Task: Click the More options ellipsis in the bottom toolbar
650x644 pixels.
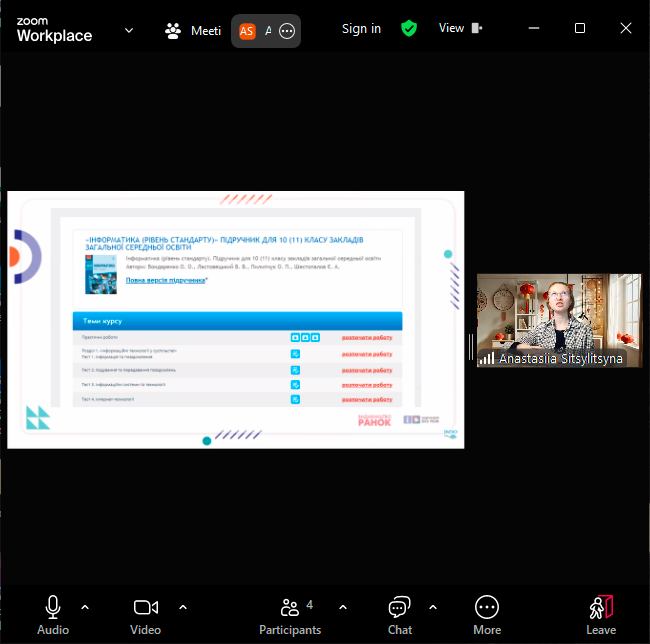Action: click(x=487, y=607)
